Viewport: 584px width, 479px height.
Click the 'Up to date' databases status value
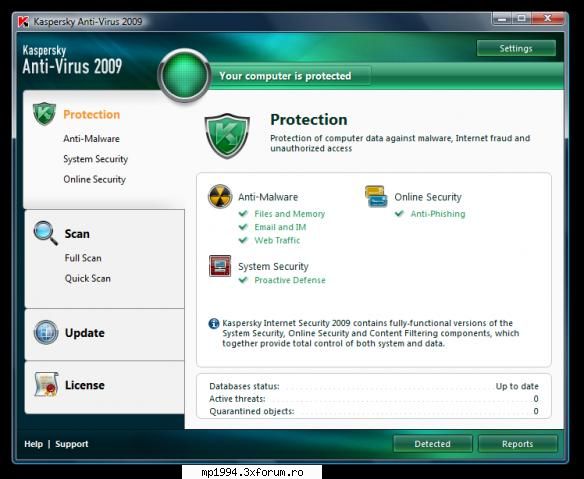(517, 387)
